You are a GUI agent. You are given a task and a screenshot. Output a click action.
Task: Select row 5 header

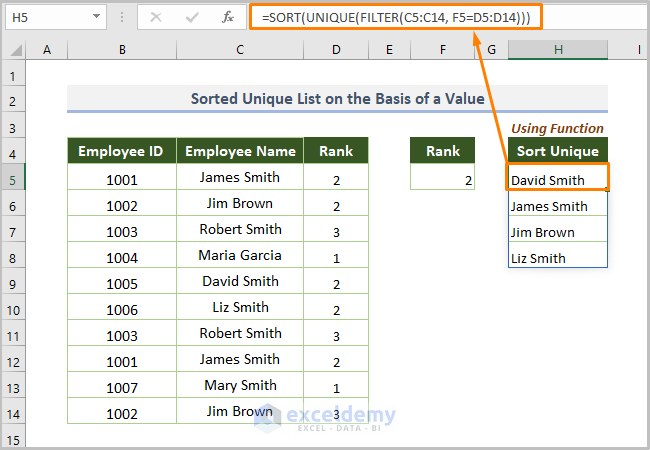13,180
